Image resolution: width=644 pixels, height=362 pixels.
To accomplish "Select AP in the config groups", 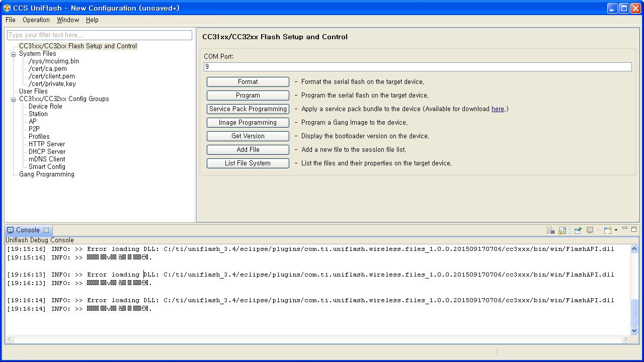I will [x=33, y=122].
